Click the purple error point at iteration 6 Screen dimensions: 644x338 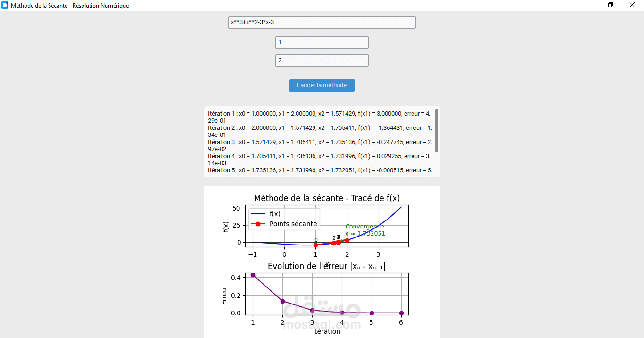[401, 313]
